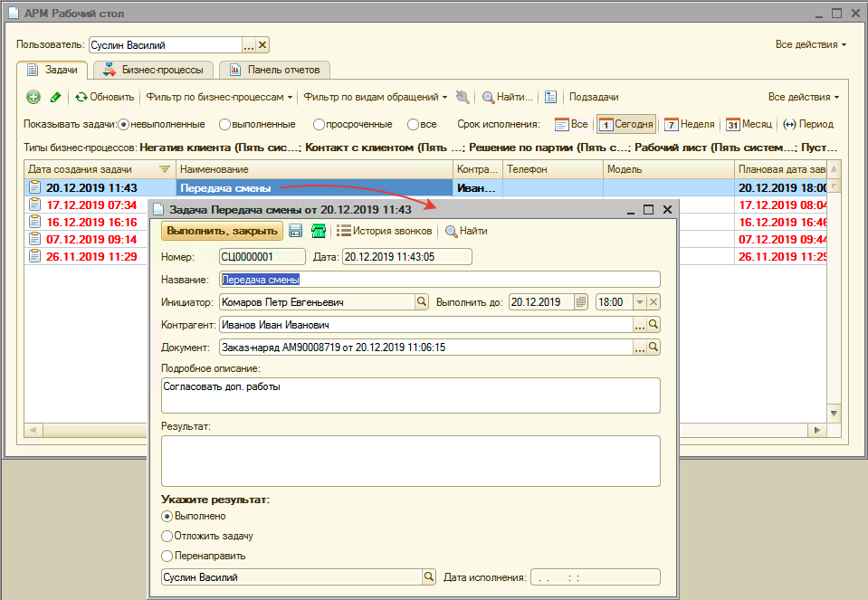The width and height of the screenshot is (868, 600).
Task: Open the 18:00 time dropdown arrow
Action: coord(639,302)
